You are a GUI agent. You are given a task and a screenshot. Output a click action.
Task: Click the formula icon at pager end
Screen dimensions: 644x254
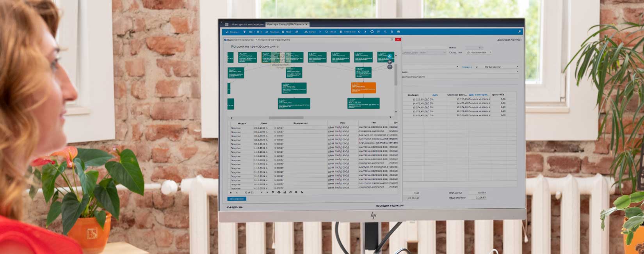point(302,192)
